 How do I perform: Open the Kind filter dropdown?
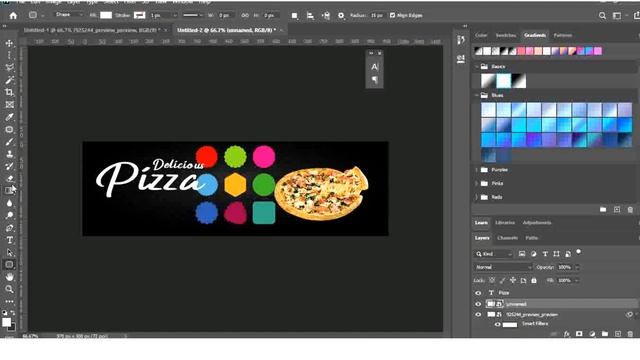pos(494,254)
